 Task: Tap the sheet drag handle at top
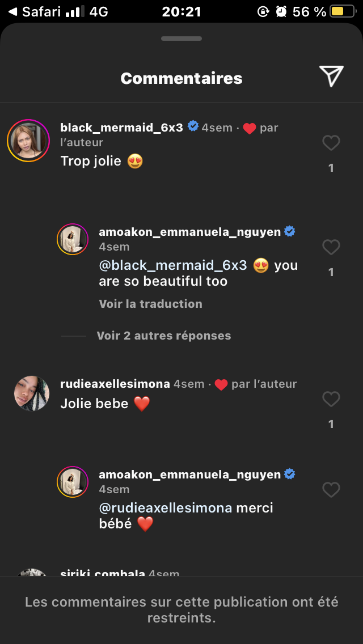point(181,39)
